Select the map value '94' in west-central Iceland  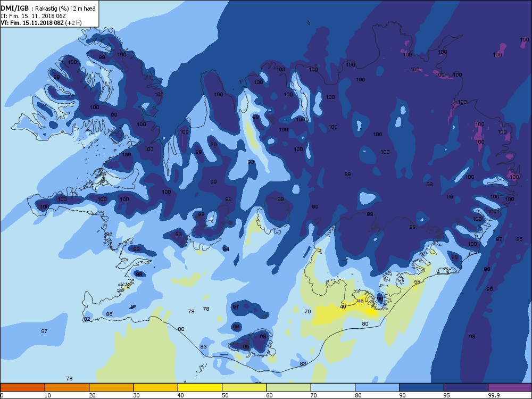pyautogui.click(x=226, y=250)
